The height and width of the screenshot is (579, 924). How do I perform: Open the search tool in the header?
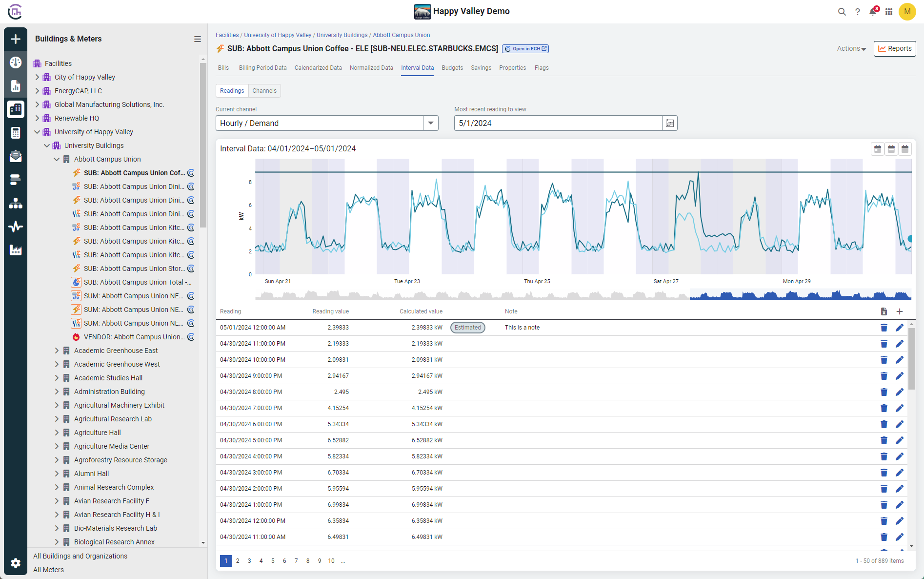tap(842, 11)
